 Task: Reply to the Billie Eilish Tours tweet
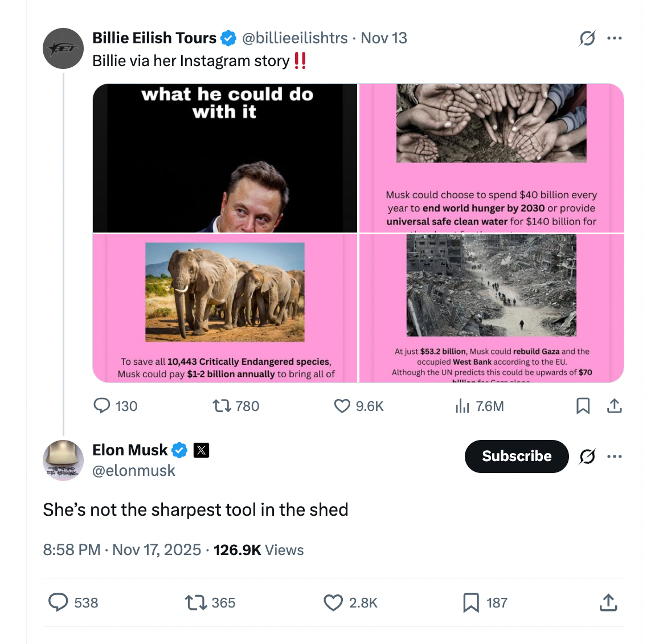(x=103, y=406)
